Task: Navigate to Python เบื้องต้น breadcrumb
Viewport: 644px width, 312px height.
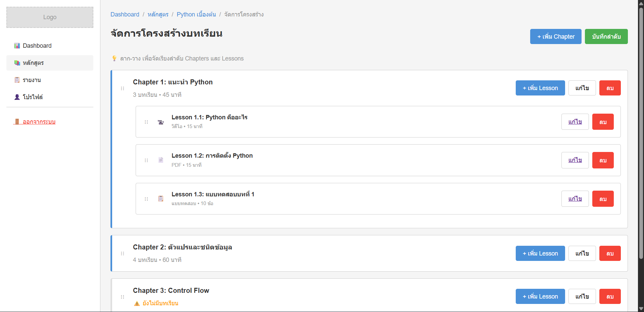Action: pyautogui.click(x=197, y=14)
